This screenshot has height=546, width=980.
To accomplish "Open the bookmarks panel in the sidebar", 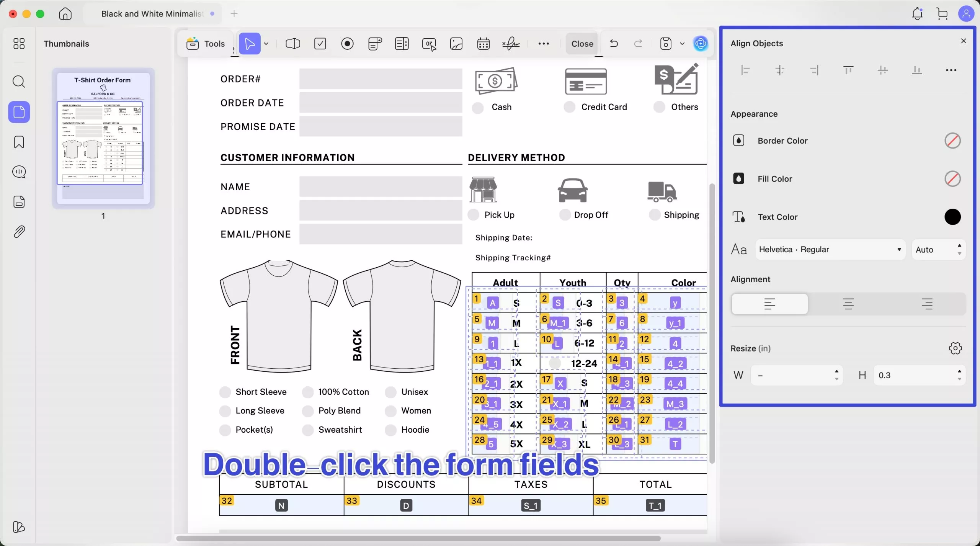I will pos(18,142).
